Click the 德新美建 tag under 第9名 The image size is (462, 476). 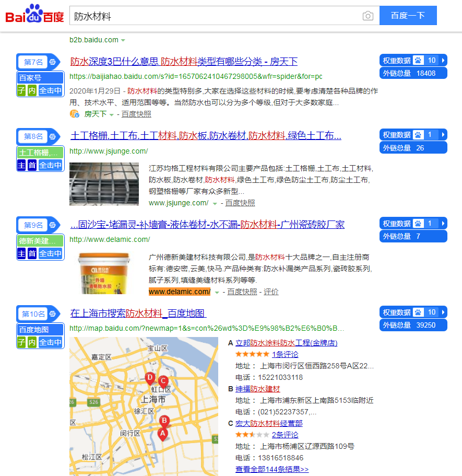(40, 241)
